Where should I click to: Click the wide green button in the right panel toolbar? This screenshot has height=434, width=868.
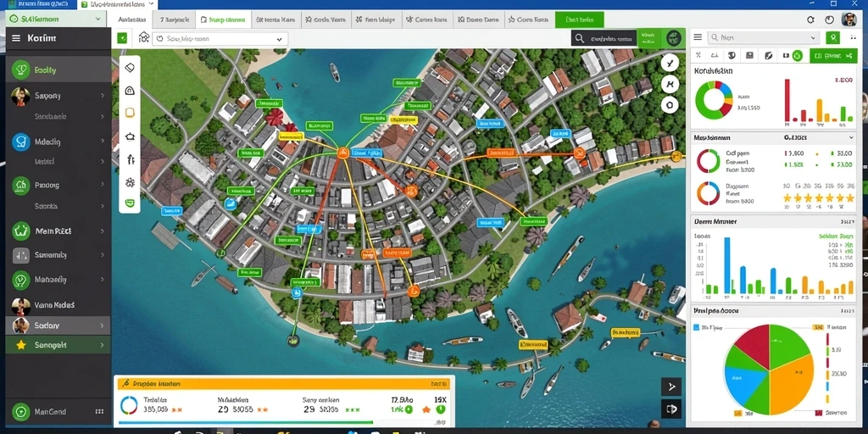pyautogui.click(x=832, y=55)
